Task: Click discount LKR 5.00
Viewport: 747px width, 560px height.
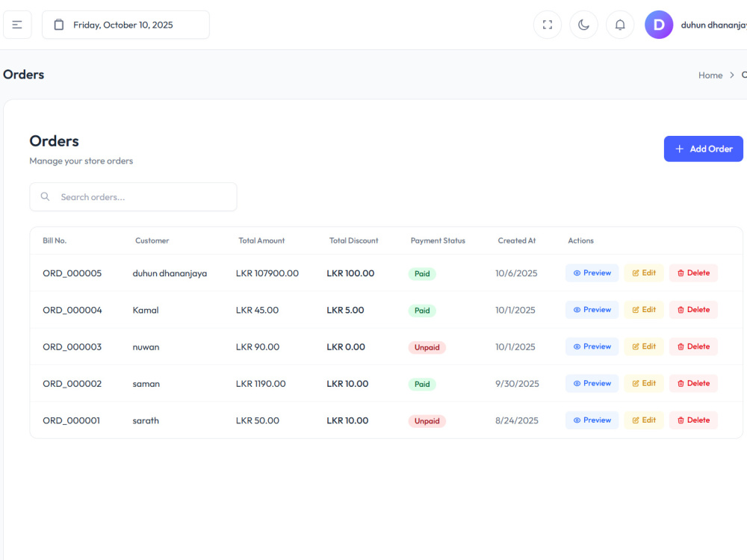Action: (x=345, y=310)
